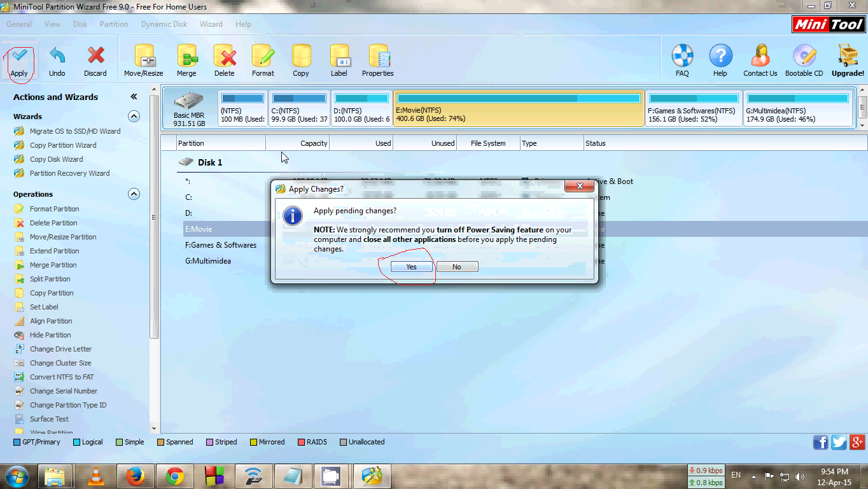
Task: Open Google Chrome from taskbar
Action: 174,476
